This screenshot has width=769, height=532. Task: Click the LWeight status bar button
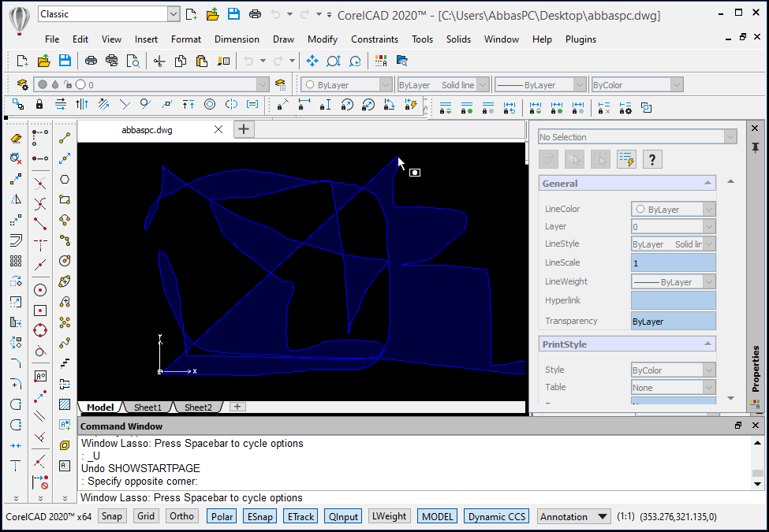(x=390, y=516)
